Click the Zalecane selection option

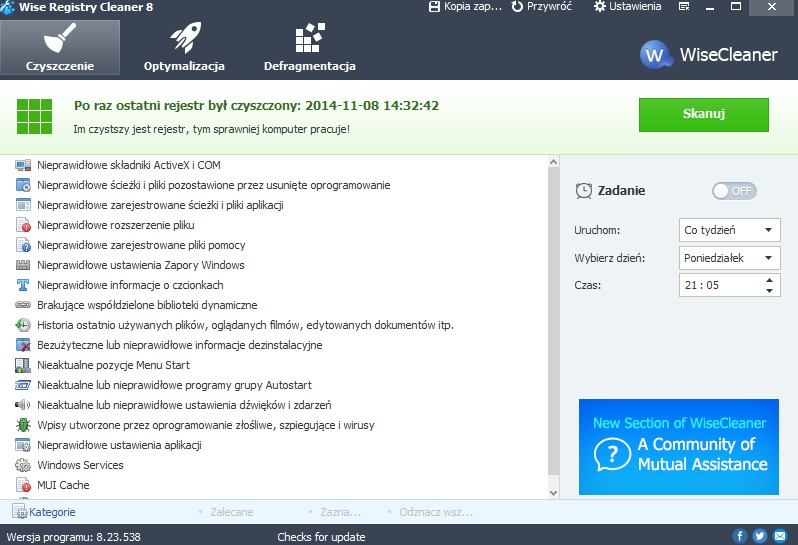(232, 512)
